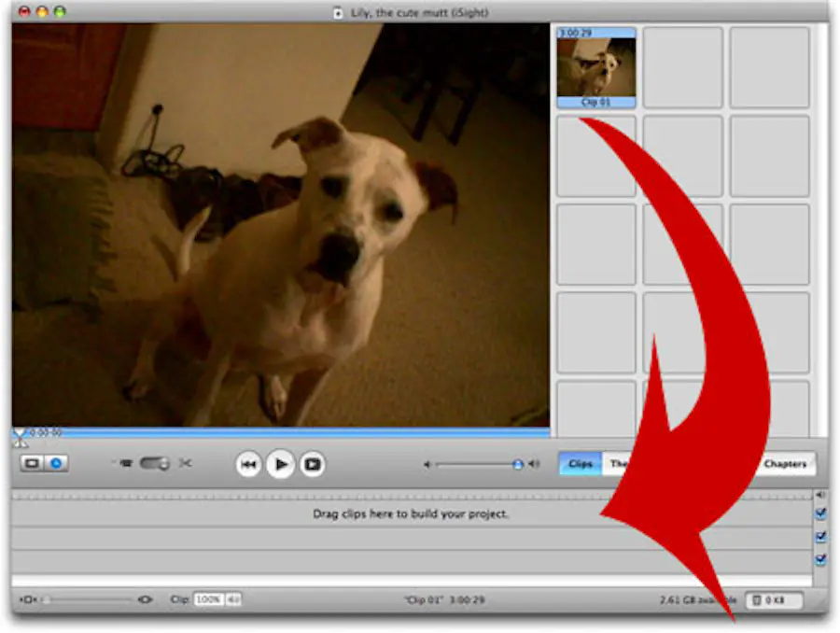Viewport: 840px width, 633px height.
Task: Toggle the top audio track checkbox
Action: 820,513
